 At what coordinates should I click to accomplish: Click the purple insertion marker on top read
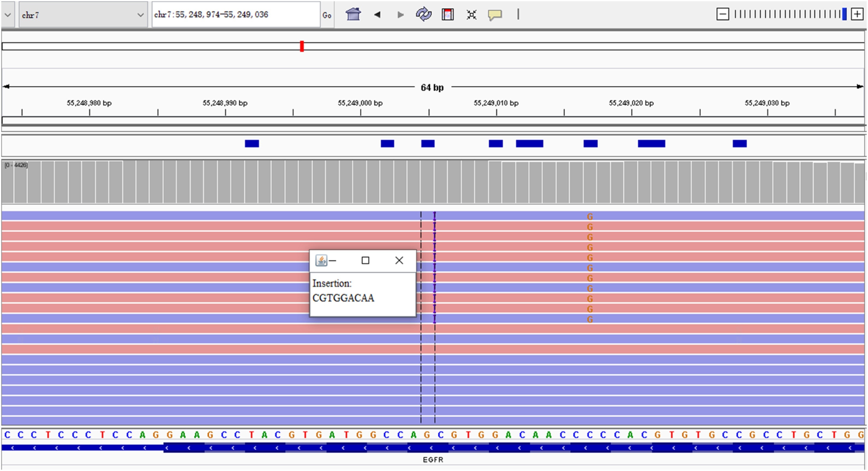coord(435,216)
